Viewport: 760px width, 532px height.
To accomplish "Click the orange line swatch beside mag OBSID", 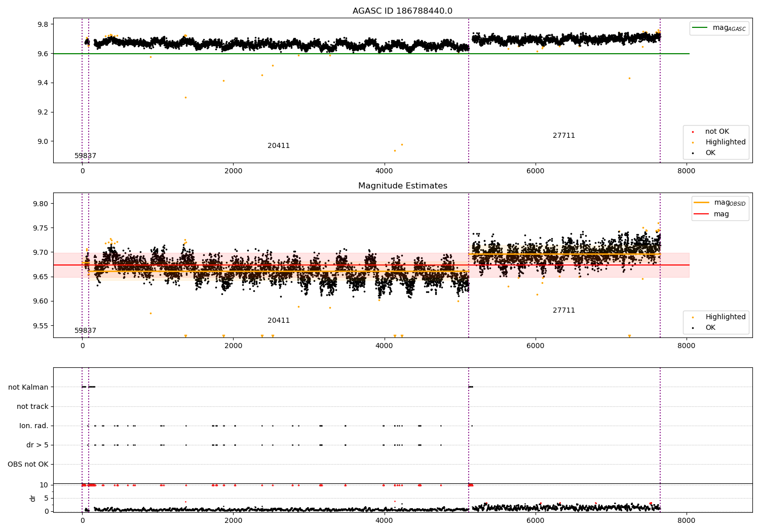I will 701,203.
